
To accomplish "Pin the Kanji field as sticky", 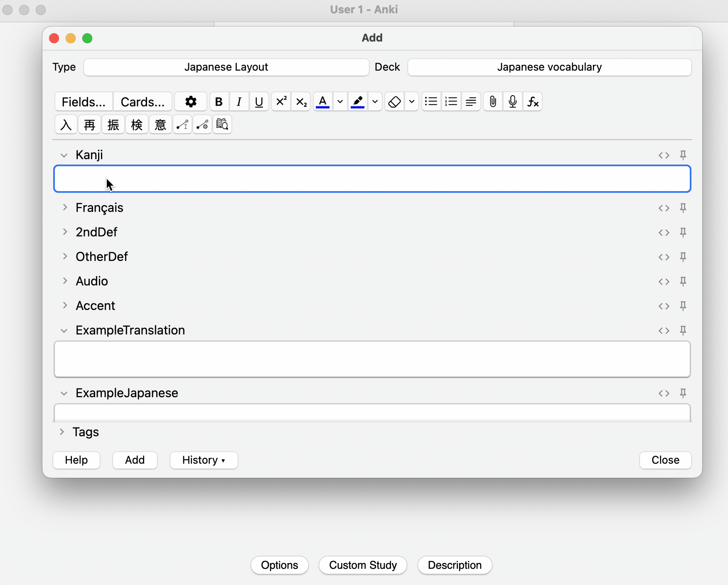I will (x=683, y=155).
